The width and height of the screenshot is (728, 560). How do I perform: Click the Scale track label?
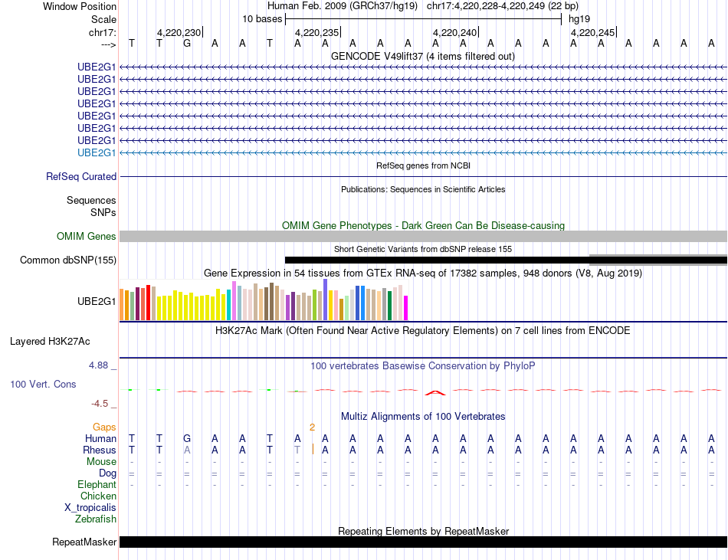click(103, 19)
